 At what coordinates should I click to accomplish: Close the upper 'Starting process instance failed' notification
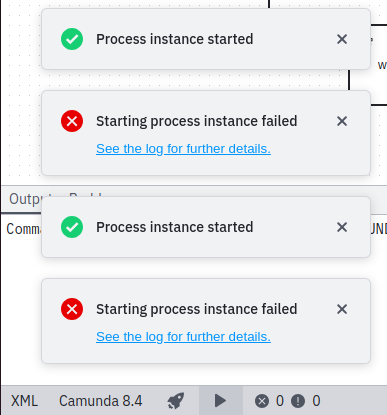pos(342,121)
